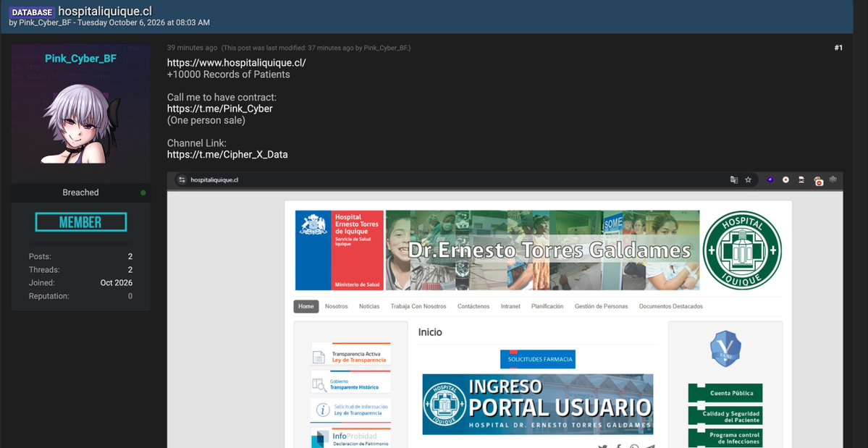The width and height of the screenshot is (868, 448).
Task: Click the Ingreso Portal Usuario banner
Action: [537, 405]
